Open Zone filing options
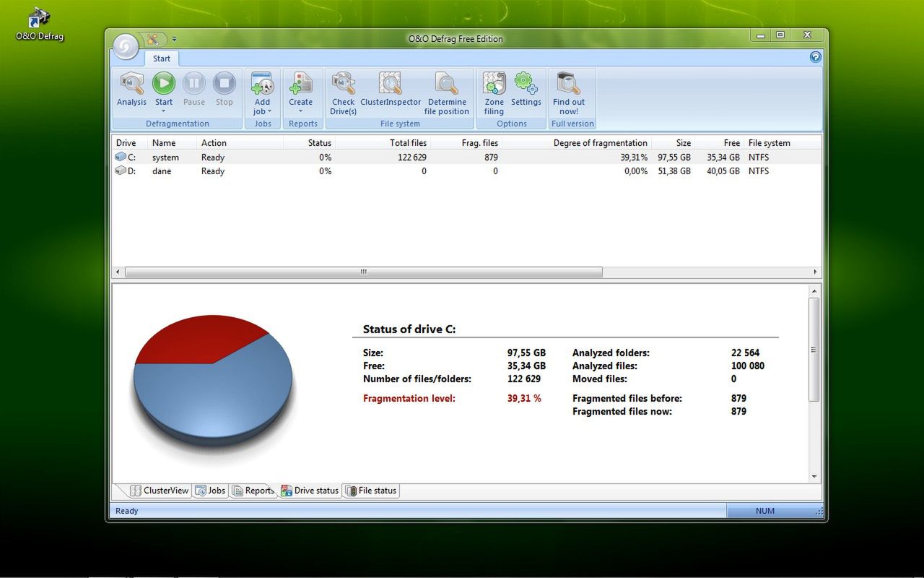 (494, 93)
